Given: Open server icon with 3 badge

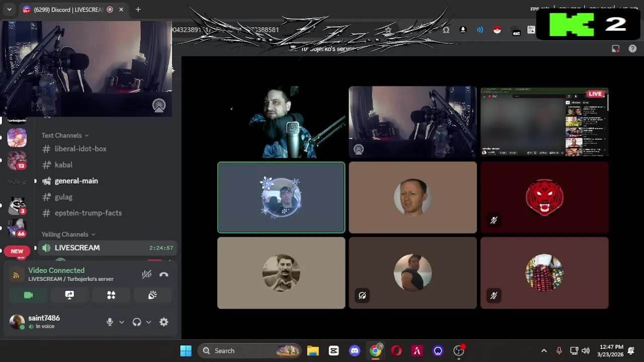Looking at the screenshot, I should pos(17,205).
